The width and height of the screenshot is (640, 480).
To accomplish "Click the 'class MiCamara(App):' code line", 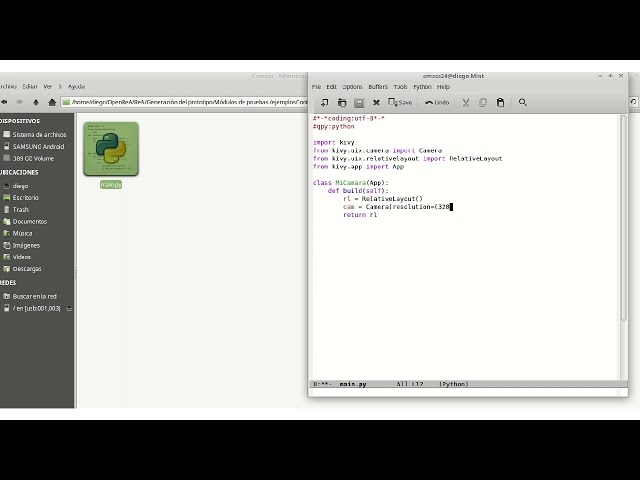I will pos(351,182).
